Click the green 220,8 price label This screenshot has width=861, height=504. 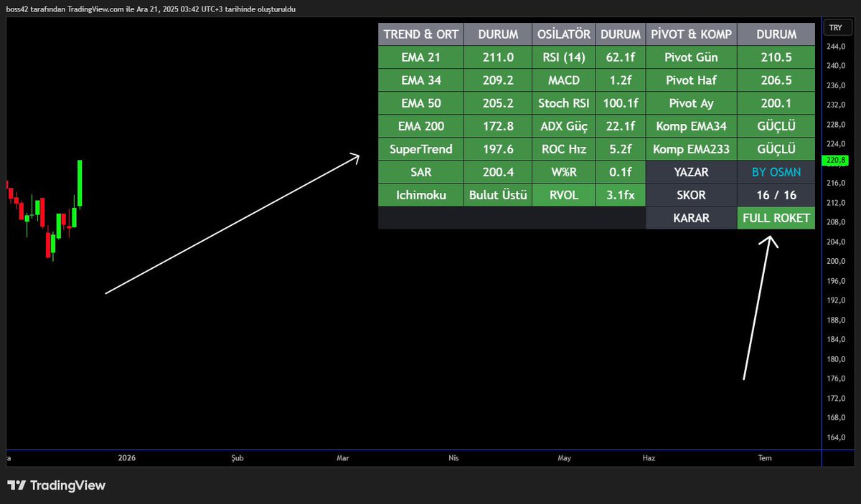pos(837,160)
